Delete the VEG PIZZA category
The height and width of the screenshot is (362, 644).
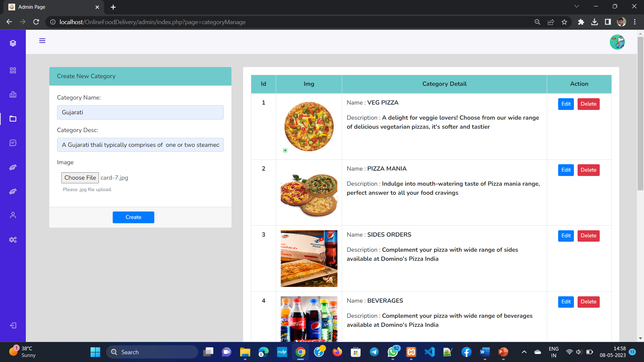click(x=589, y=104)
